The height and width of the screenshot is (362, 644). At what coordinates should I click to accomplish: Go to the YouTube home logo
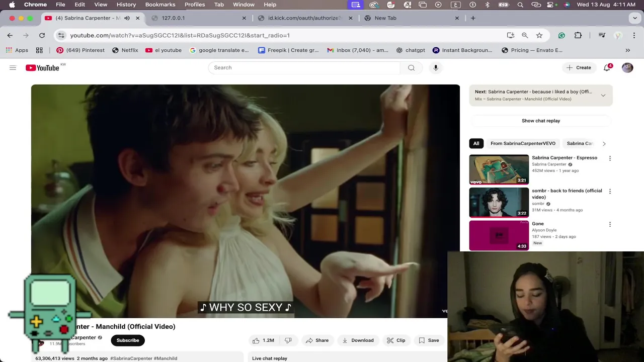42,68
